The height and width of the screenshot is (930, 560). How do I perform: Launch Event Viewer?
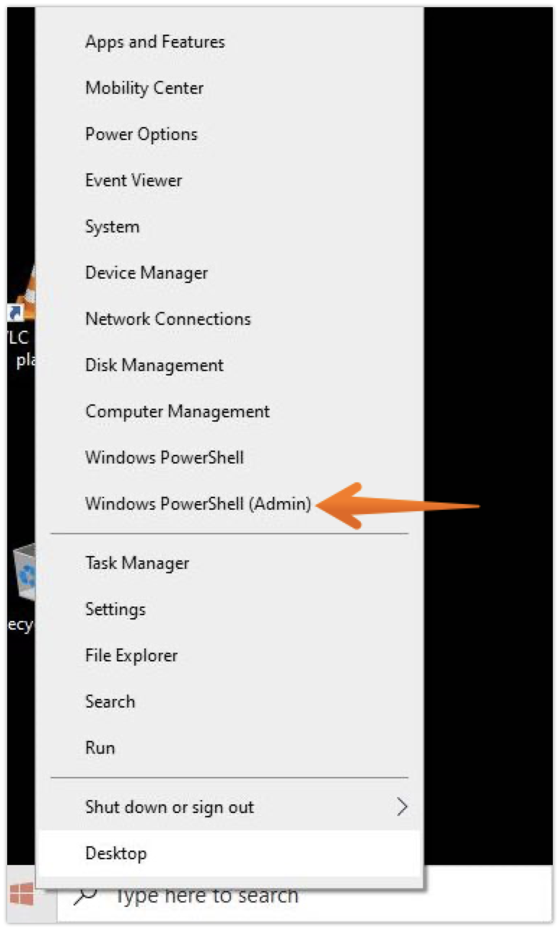(x=134, y=181)
